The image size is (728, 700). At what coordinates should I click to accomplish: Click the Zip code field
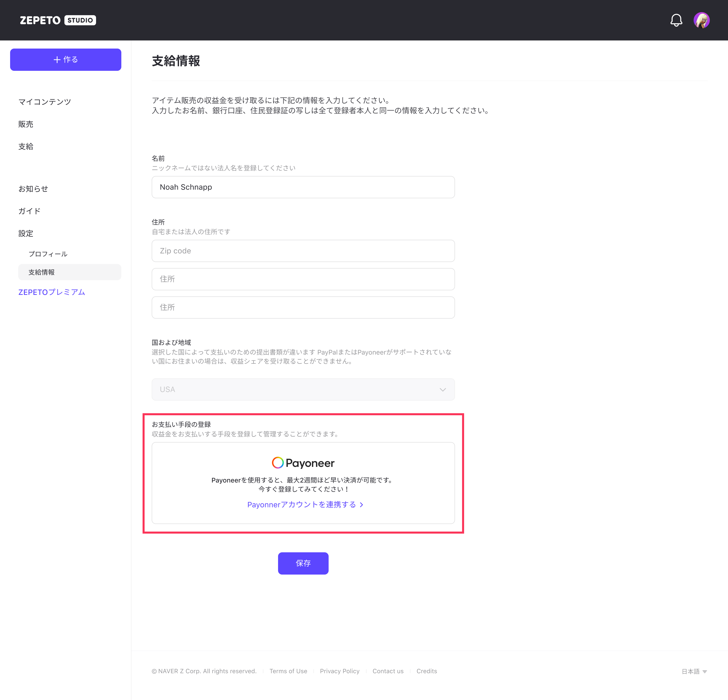(303, 251)
